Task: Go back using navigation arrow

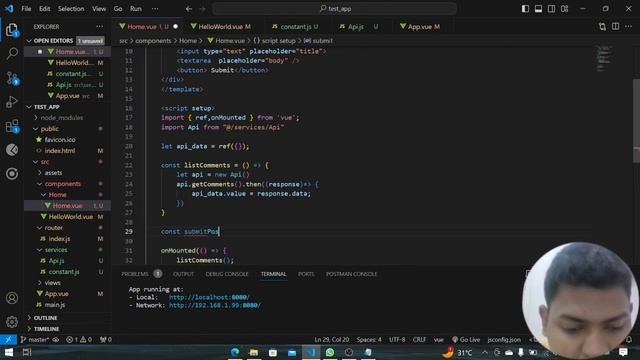Action: (x=189, y=9)
